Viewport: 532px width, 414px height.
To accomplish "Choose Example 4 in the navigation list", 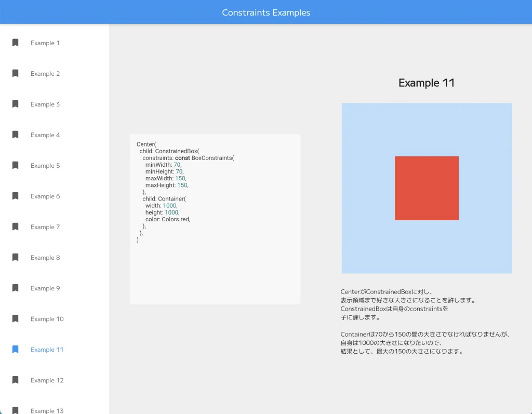I will pos(45,135).
